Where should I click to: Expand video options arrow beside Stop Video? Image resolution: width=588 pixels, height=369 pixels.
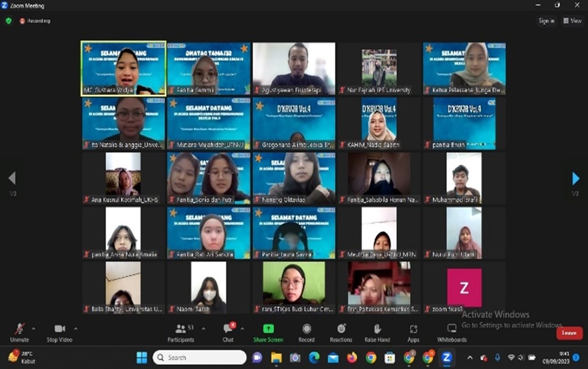coord(76,328)
